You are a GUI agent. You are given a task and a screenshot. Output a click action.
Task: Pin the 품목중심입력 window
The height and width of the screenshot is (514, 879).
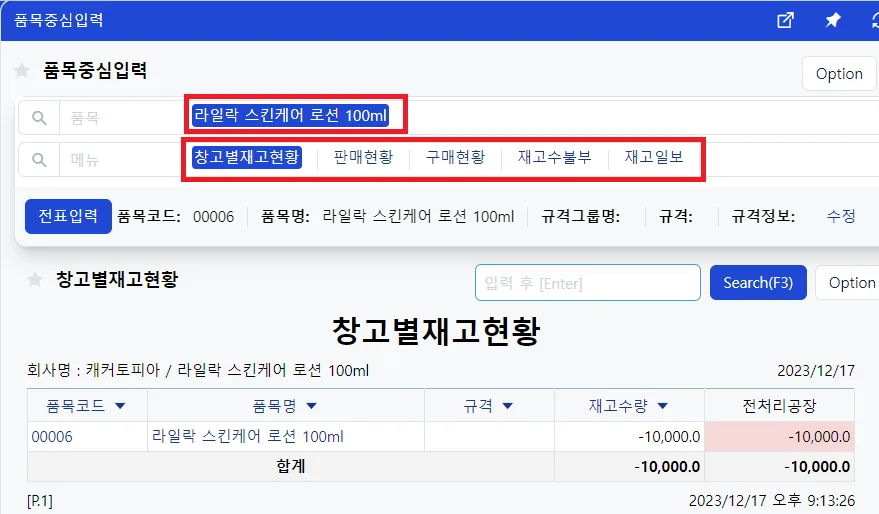coord(832,20)
